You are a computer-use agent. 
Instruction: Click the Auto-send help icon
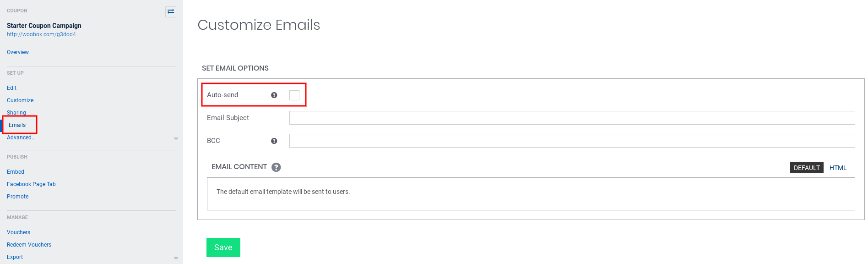coord(274,95)
